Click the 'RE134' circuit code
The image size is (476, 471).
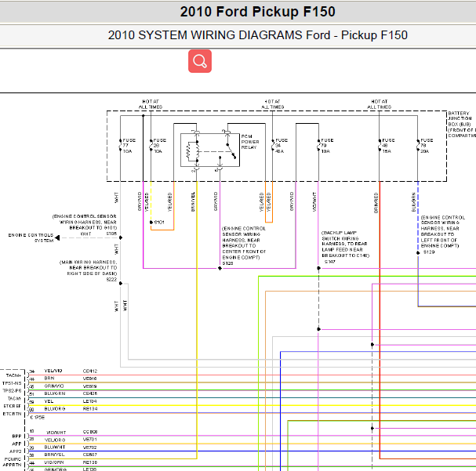point(90,409)
